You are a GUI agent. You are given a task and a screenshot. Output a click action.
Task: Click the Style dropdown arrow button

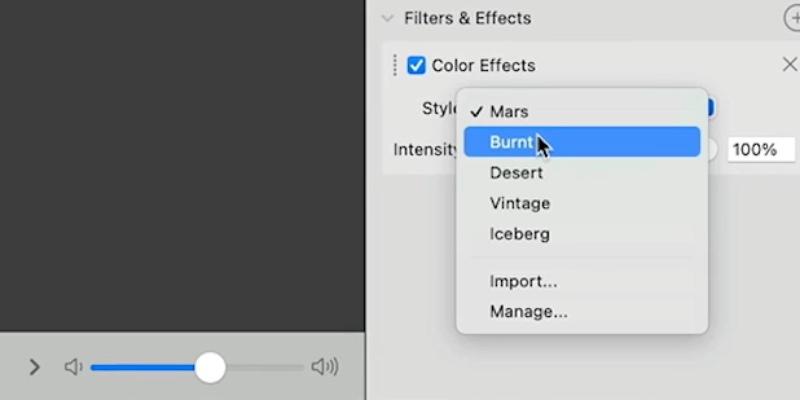coord(710,108)
